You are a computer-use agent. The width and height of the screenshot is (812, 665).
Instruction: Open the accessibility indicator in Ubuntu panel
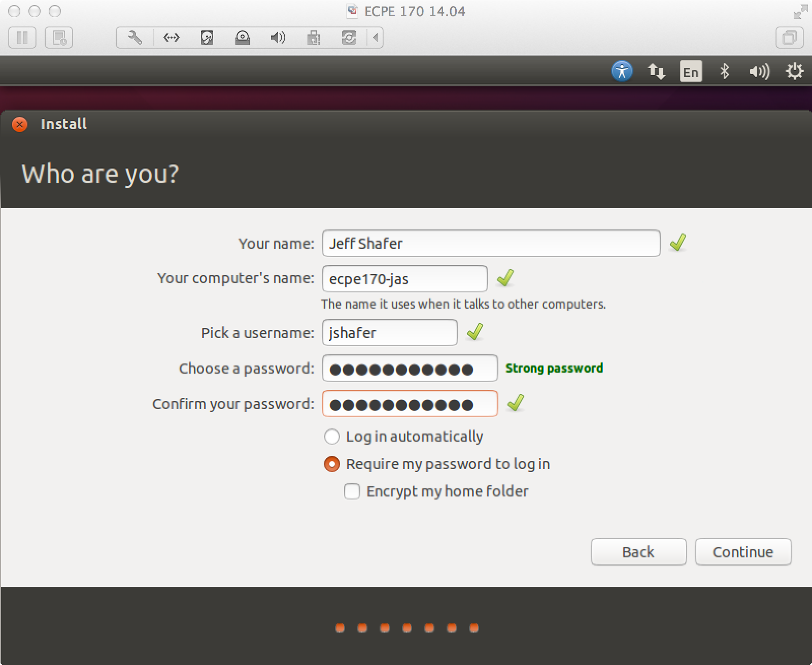pyautogui.click(x=622, y=71)
